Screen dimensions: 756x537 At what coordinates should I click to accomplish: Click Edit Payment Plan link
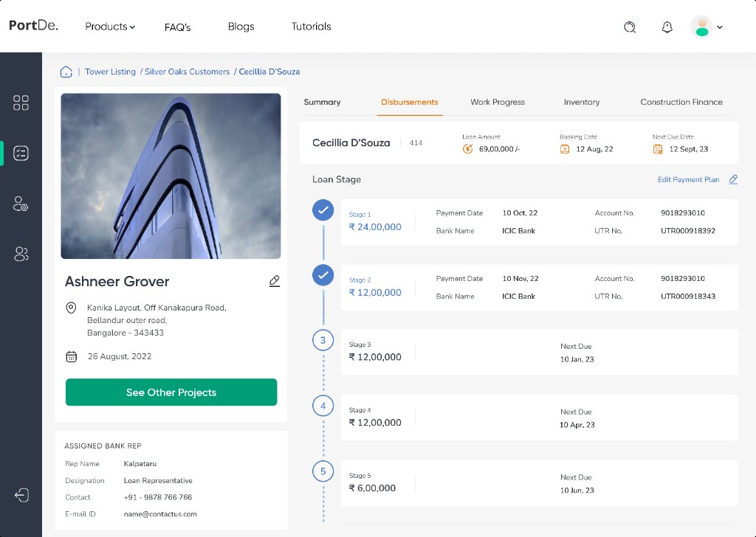(689, 179)
